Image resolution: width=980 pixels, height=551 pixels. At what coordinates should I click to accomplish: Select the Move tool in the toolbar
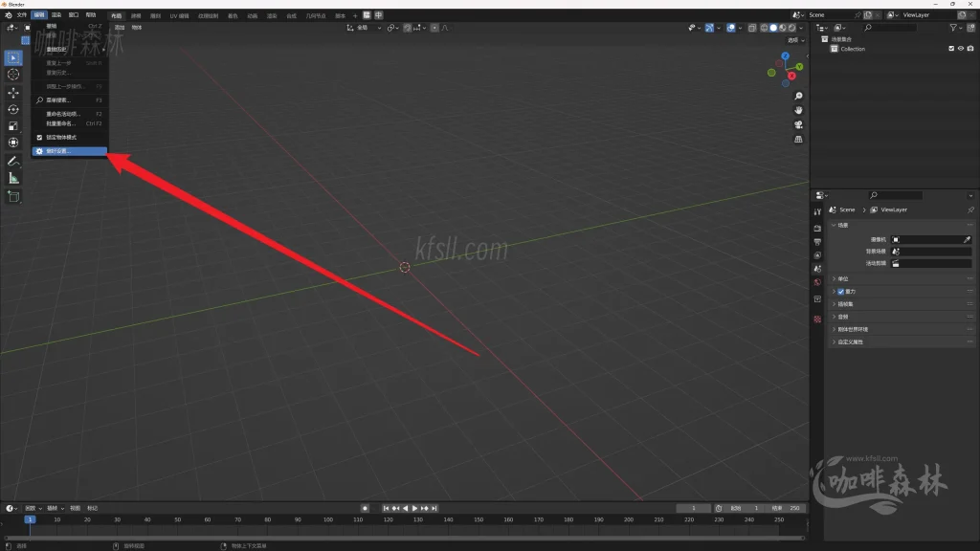(12, 93)
